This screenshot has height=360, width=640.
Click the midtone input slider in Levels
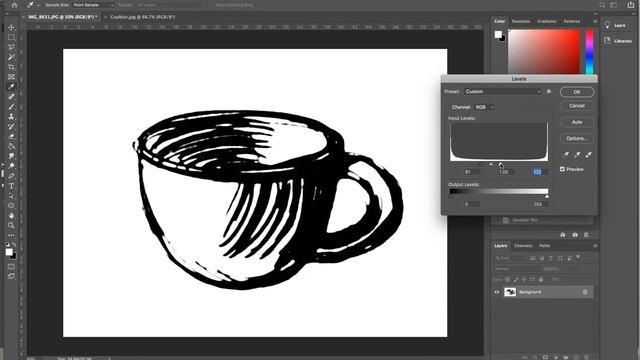pyautogui.click(x=491, y=164)
